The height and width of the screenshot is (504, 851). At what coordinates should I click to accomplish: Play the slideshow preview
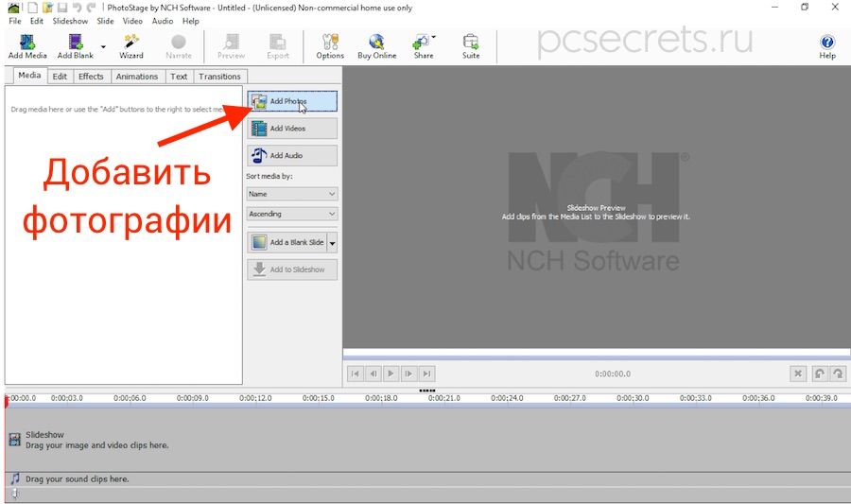(x=391, y=374)
